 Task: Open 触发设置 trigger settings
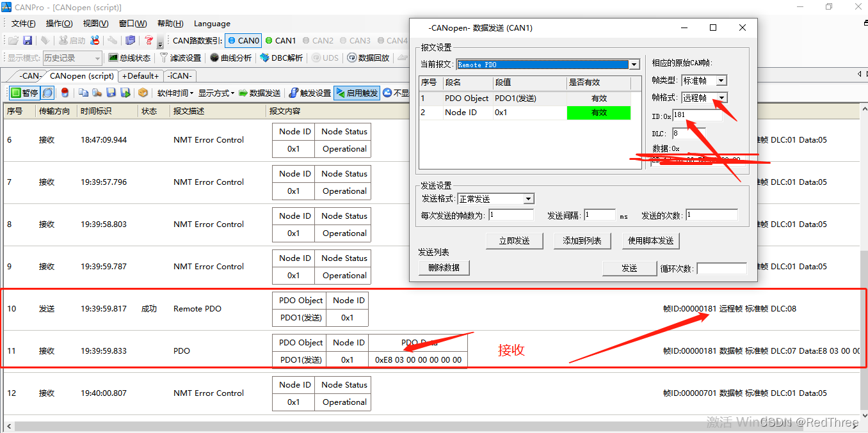tap(310, 93)
